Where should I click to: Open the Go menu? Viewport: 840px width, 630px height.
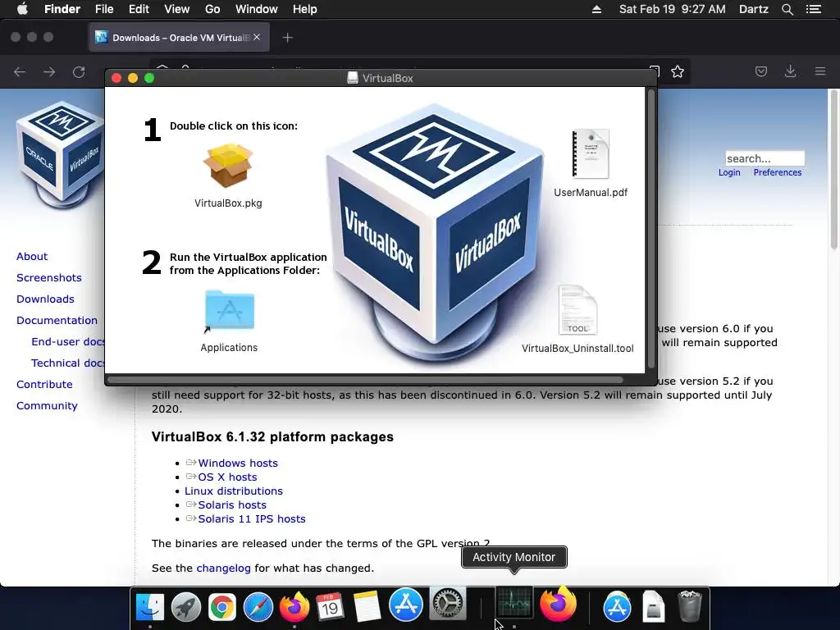click(212, 9)
